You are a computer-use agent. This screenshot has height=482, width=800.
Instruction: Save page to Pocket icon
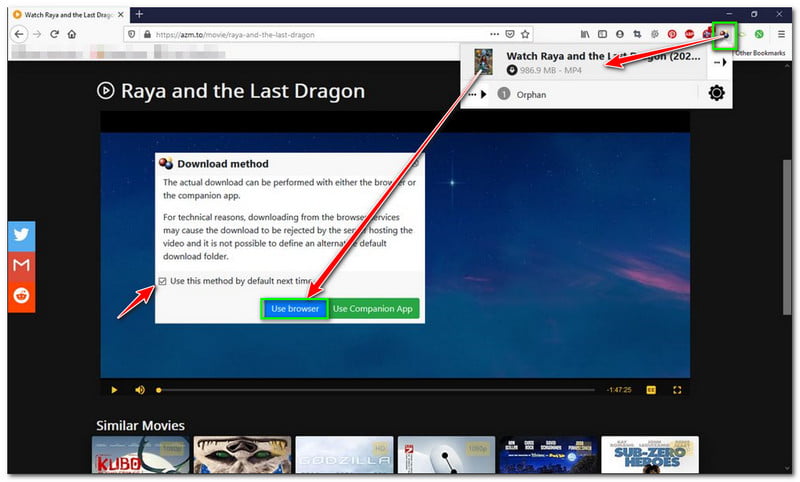click(510, 34)
